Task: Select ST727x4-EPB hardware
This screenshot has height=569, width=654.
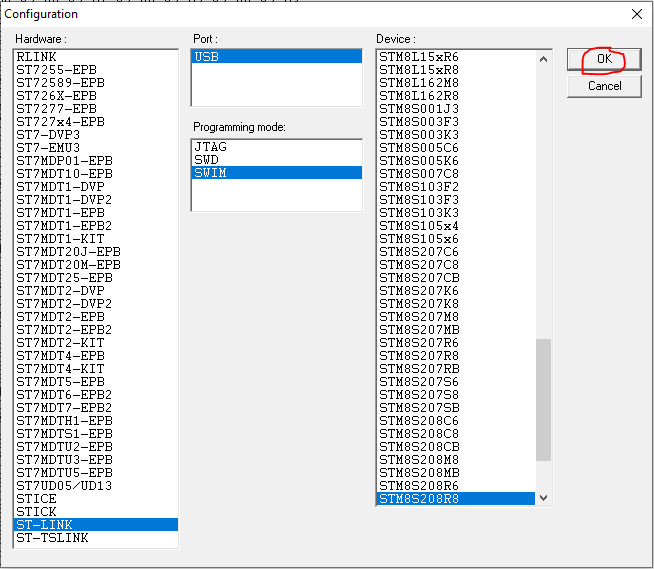Action: (96, 122)
